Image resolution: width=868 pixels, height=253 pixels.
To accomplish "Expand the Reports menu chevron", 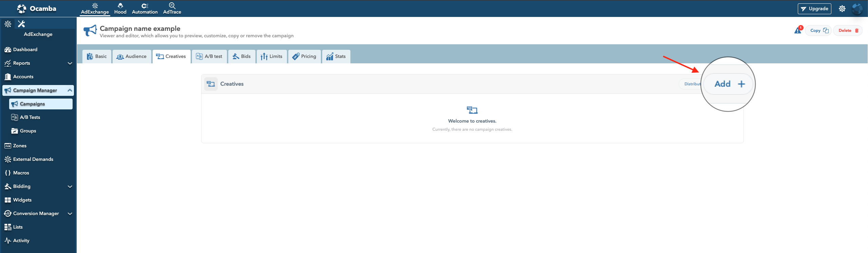I will pyautogui.click(x=70, y=63).
